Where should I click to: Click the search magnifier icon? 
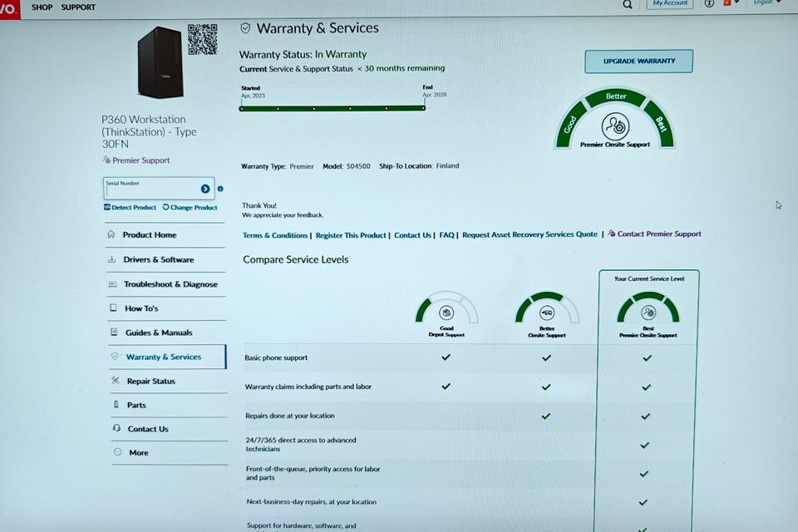pos(628,5)
